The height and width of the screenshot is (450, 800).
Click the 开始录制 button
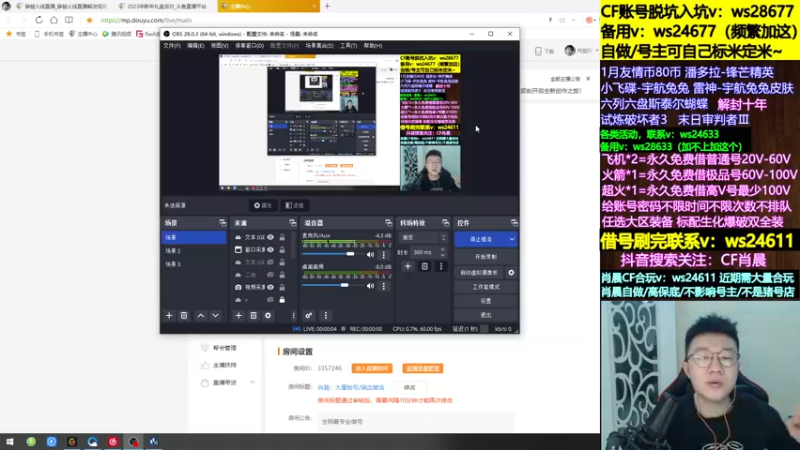tap(486, 257)
